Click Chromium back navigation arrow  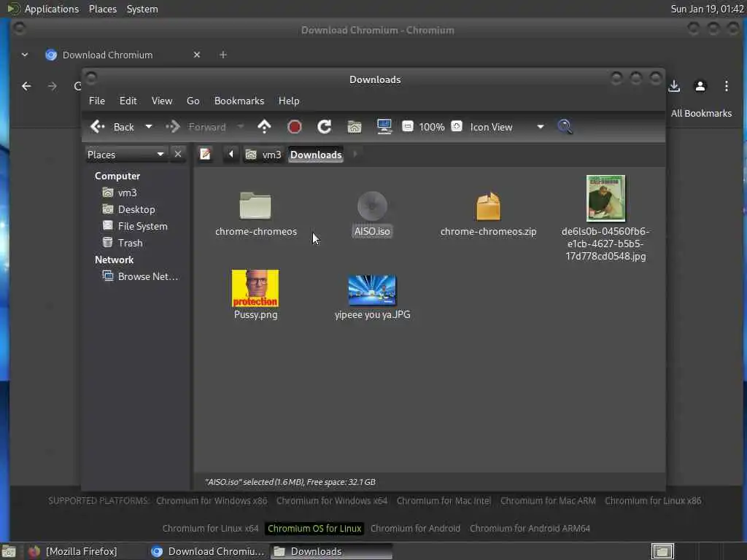27,86
